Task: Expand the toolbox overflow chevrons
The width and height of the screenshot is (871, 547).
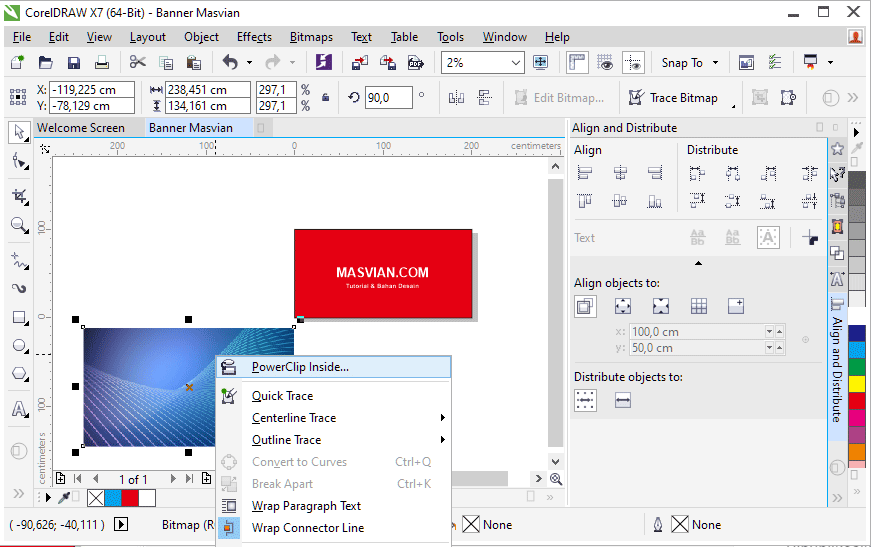Action: pos(18,493)
